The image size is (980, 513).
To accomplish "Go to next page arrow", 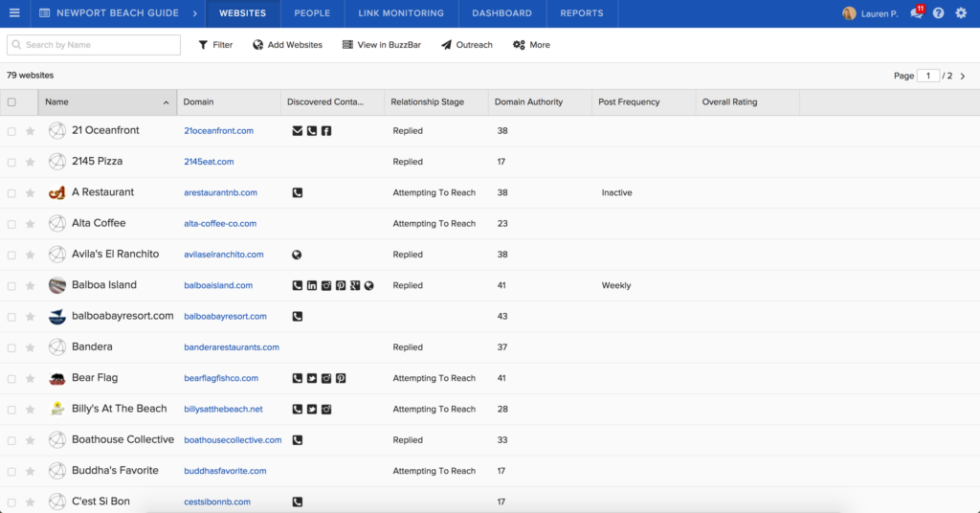I will click(x=963, y=77).
